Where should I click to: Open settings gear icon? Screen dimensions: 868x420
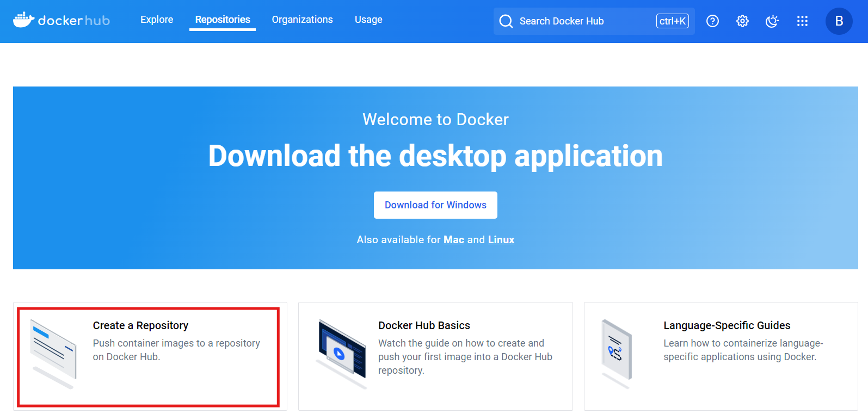742,21
